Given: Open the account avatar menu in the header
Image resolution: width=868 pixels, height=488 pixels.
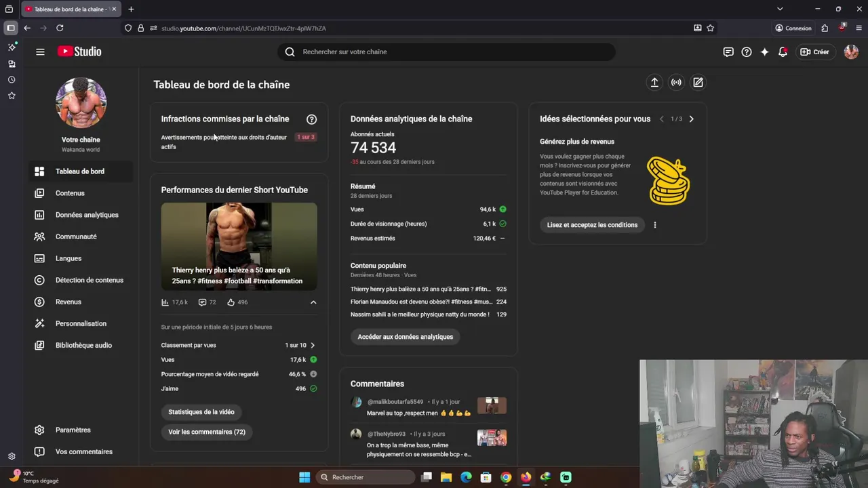Looking at the screenshot, I should pyautogui.click(x=851, y=52).
